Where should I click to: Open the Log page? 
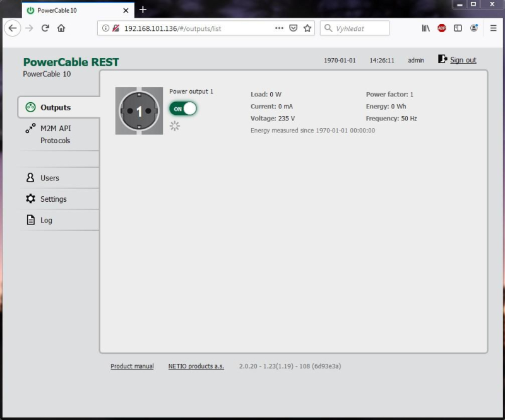tap(46, 221)
